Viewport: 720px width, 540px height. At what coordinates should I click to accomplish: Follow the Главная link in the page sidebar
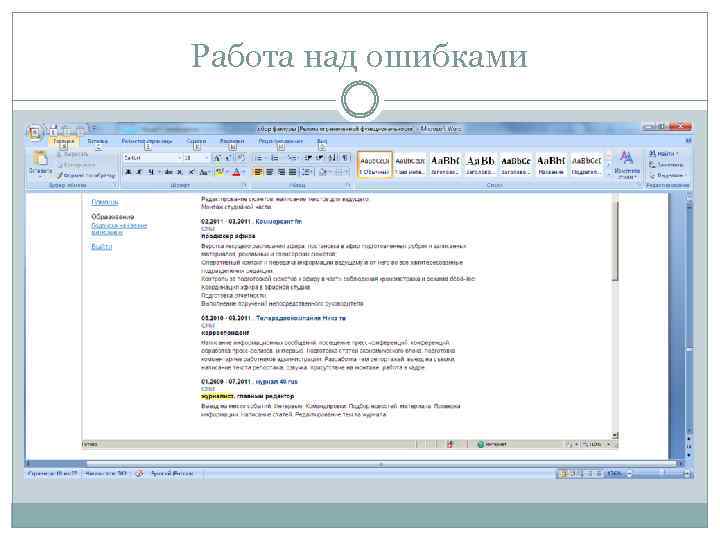(x=105, y=202)
